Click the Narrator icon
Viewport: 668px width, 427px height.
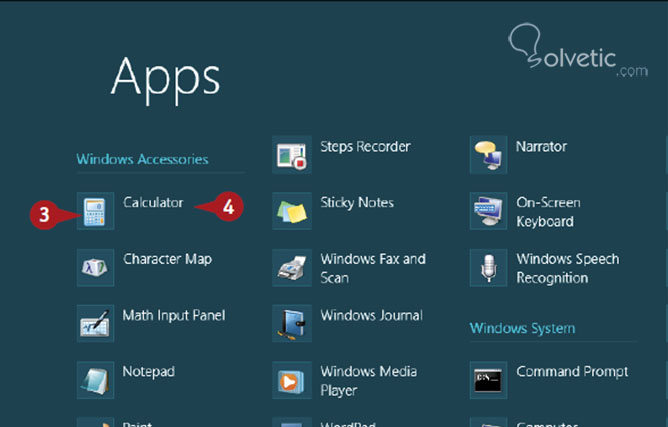coord(488,155)
